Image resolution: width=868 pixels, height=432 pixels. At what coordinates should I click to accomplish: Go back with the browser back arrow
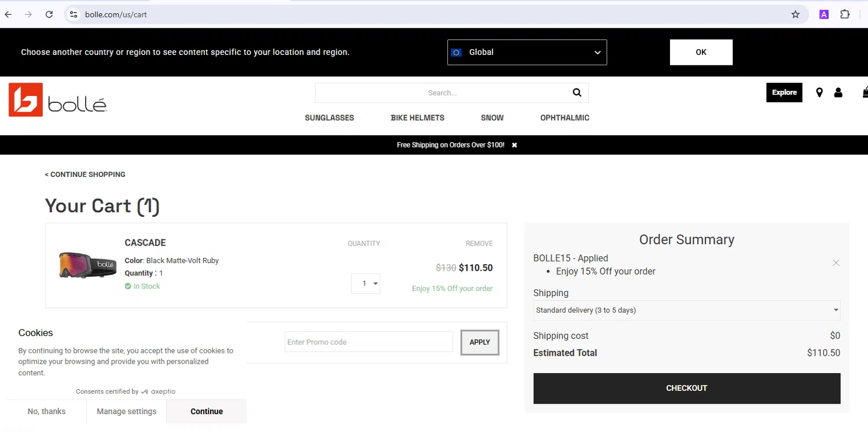(9, 14)
